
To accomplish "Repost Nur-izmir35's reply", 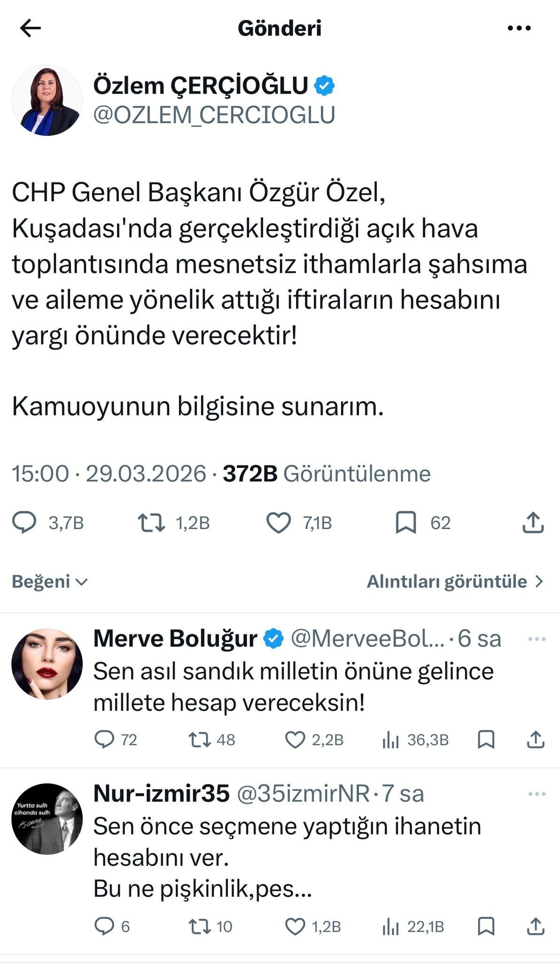I will pyautogui.click(x=199, y=927).
